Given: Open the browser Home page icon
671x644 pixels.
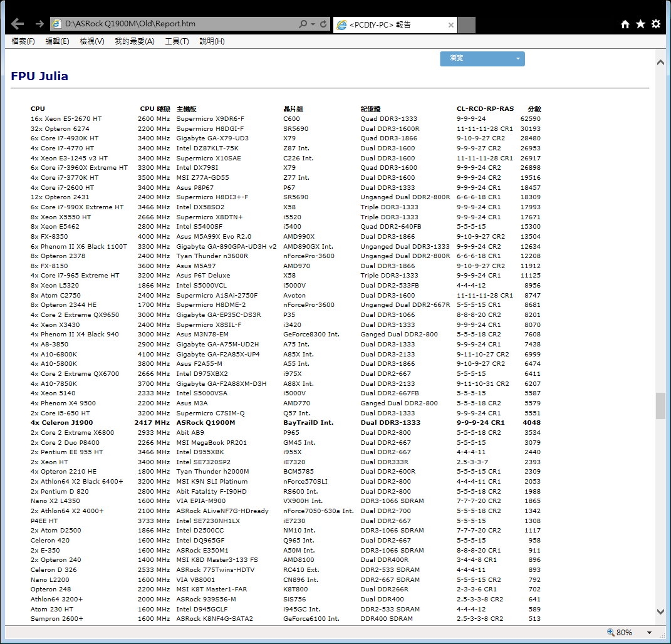Looking at the screenshot, I should tap(625, 24).
